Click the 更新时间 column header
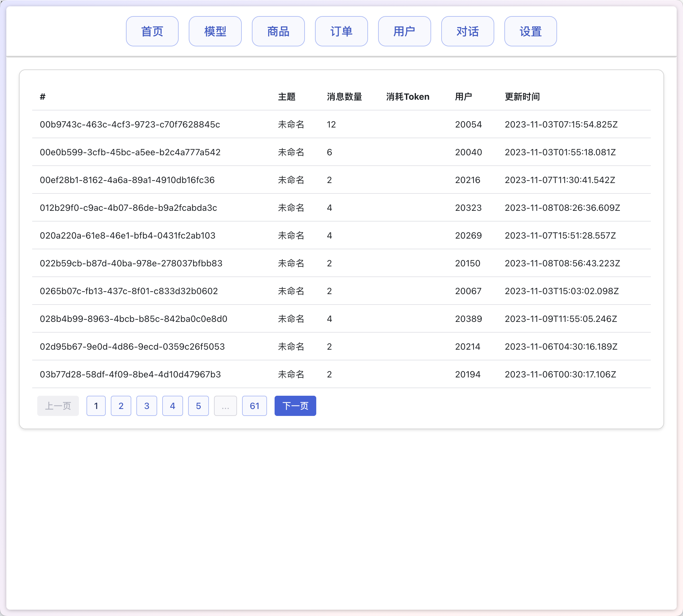 point(522,97)
